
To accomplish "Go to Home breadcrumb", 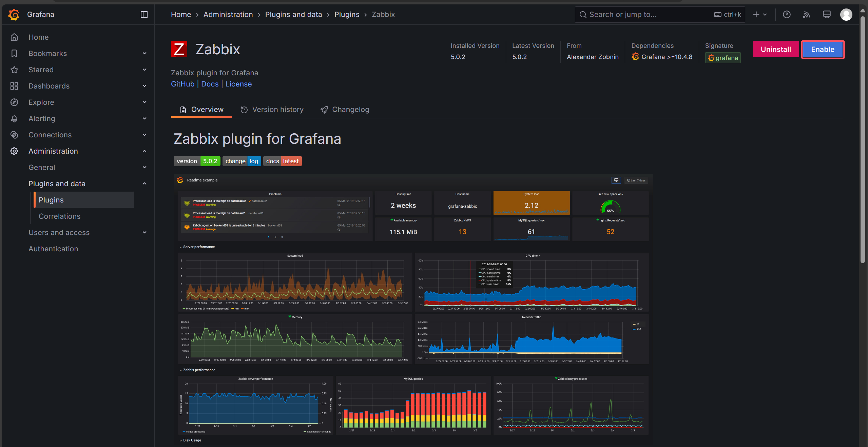I will (x=181, y=15).
